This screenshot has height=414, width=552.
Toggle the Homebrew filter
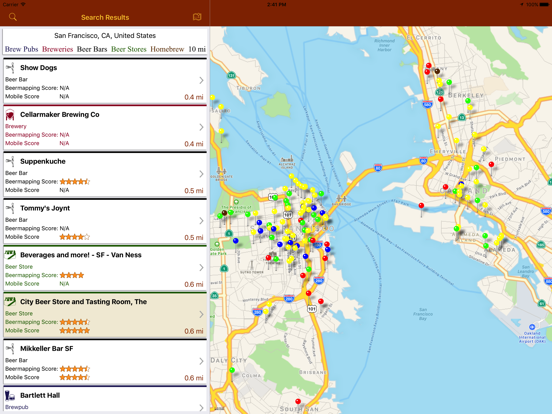[x=167, y=49]
